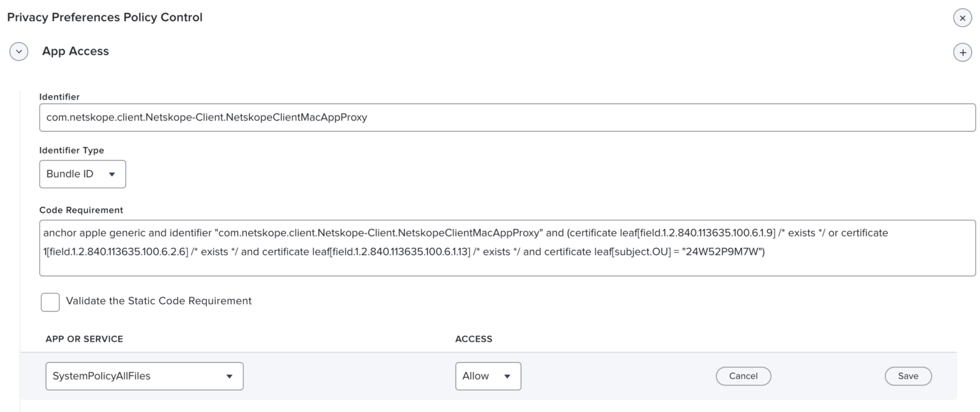
Task: Check the static code requirement validation box
Action: (50, 301)
